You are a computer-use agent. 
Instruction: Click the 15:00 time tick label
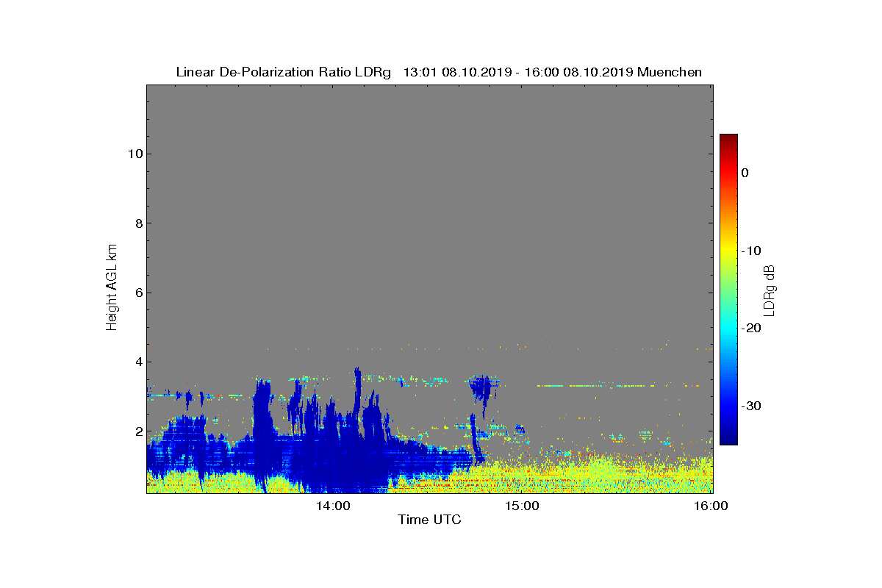click(x=523, y=506)
